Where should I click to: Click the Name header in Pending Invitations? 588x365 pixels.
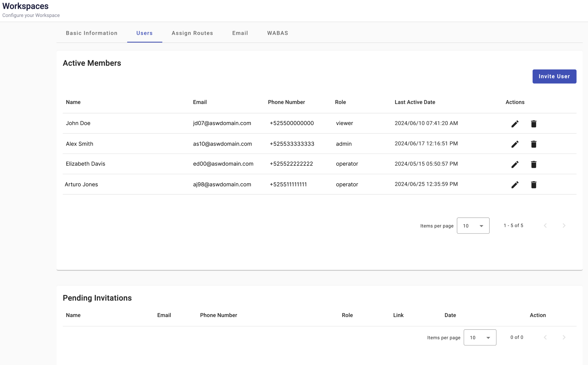coord(73,315)
